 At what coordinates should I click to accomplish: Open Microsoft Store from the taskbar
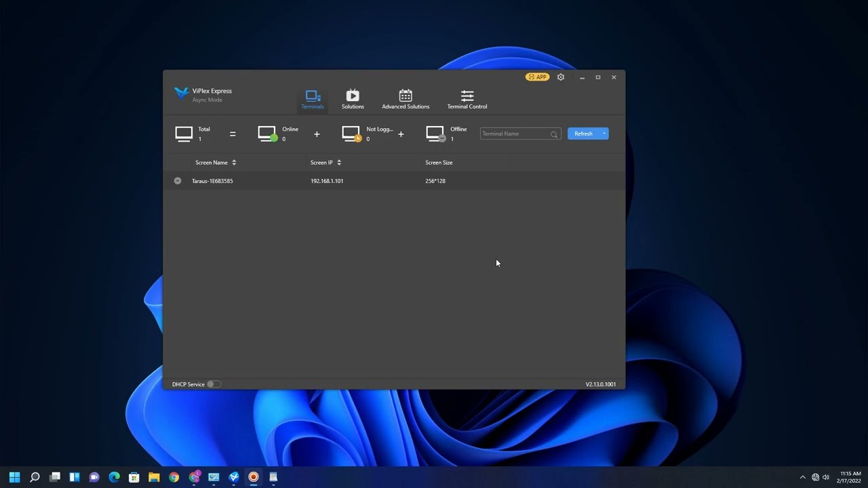(134, 477)
